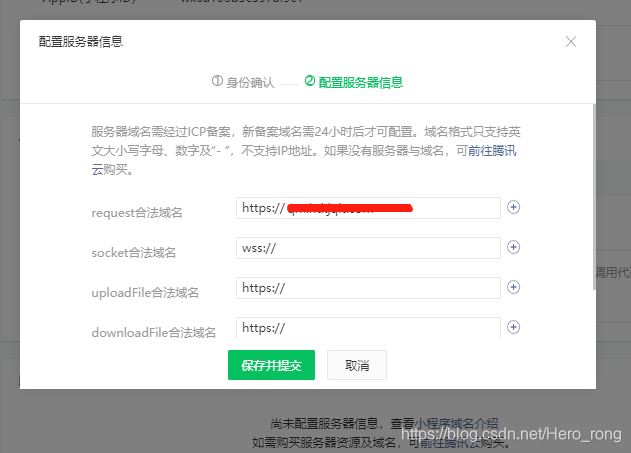
Task: Click the request合法域名 label
Action: coord(137,212)
